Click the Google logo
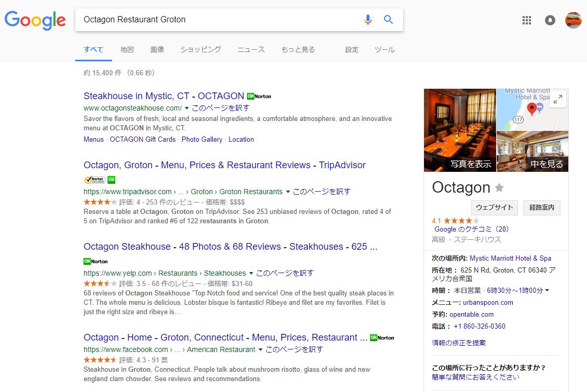The height and width of the screenshot is (392, 587). click(x=35, y=20)
